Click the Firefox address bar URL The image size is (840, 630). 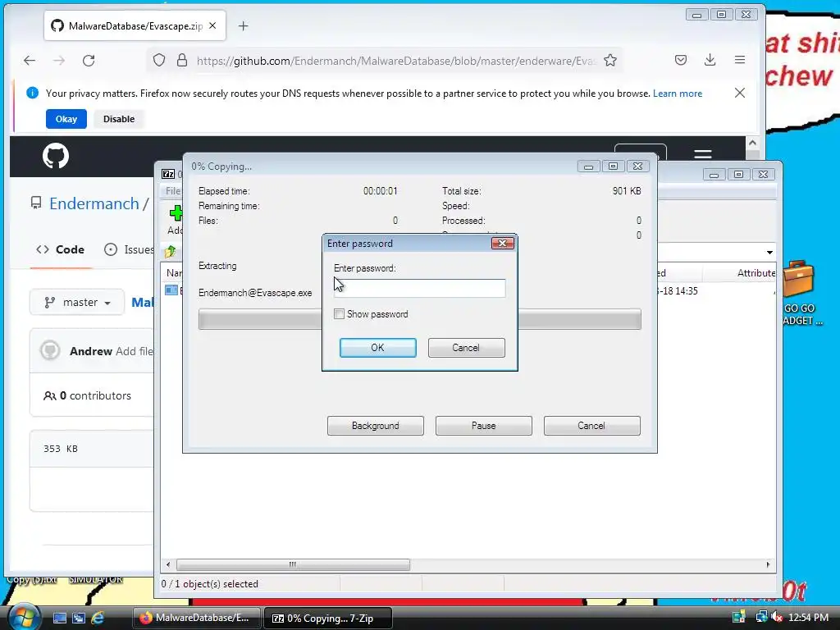(x=396, y=61)
